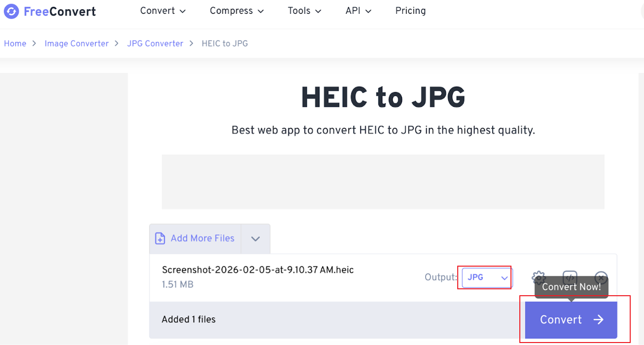This screenshot has width=644, height=345.
Task: Expand the Compress navigation dropdown
Action: click(237, 10)
